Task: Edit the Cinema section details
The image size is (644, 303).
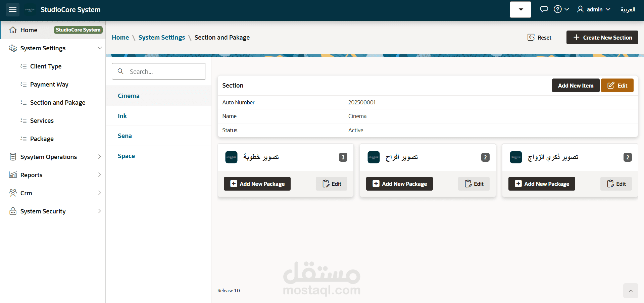Action: [x=617, y=86]
